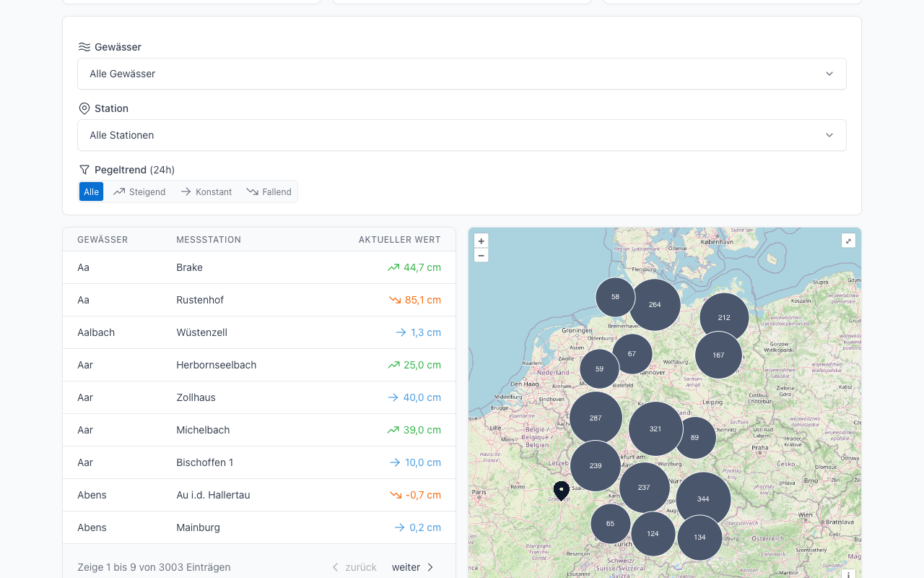This screenshot has height=578, width=924.
Task: Filter by Steigend trend
Action: [x=139, y=191]
